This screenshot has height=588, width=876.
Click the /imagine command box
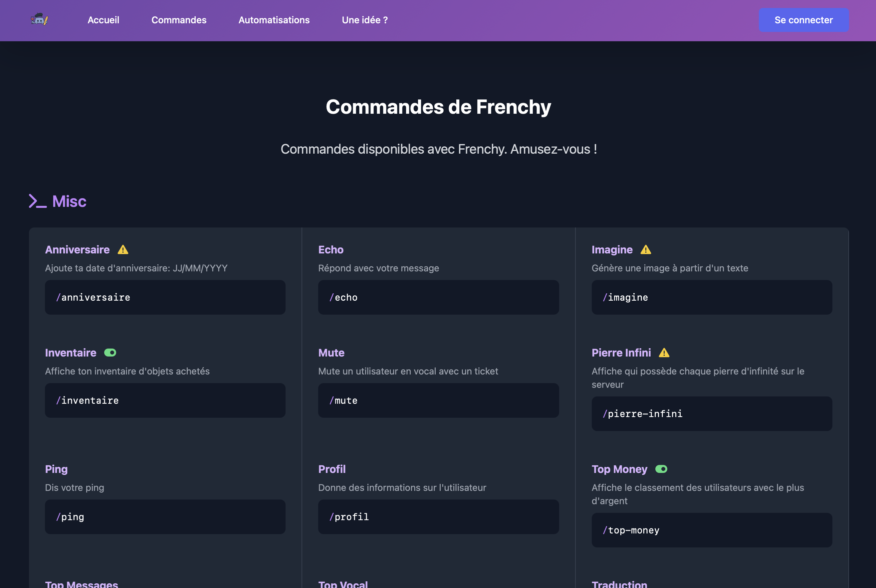click(712, 297)
